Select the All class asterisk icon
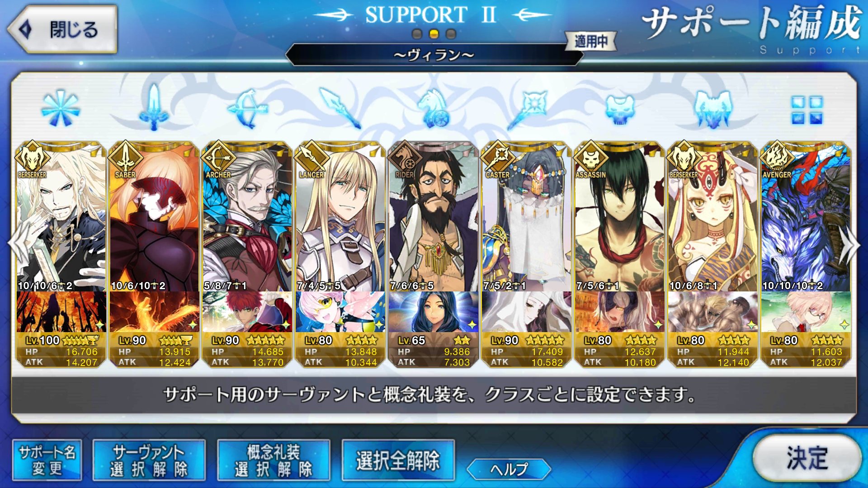 [60, 108]
